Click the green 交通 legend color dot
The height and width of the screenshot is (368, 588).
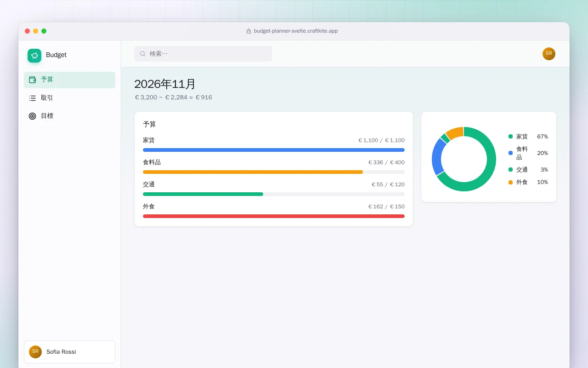pyautogui.click(x=510, y=170)
